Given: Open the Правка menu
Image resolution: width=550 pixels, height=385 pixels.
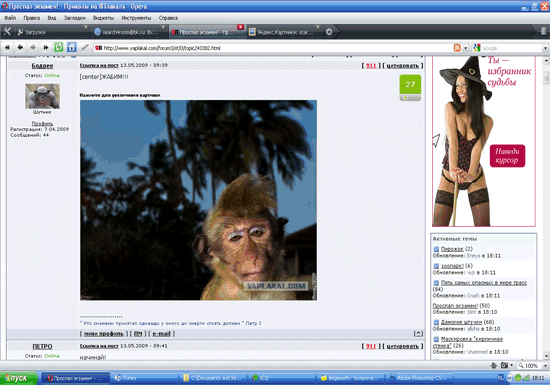Looking at the screenshot, I should point(32,18).
